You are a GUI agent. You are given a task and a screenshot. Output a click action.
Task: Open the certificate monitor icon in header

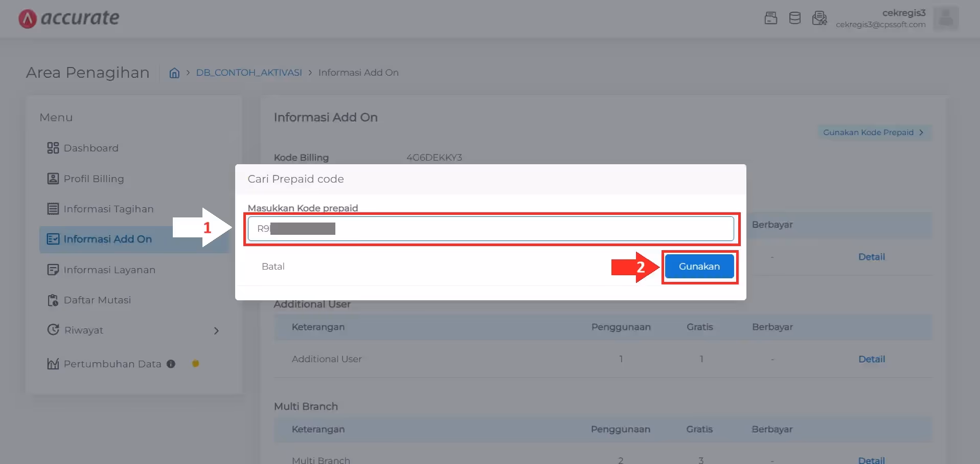tap(819, 18)
